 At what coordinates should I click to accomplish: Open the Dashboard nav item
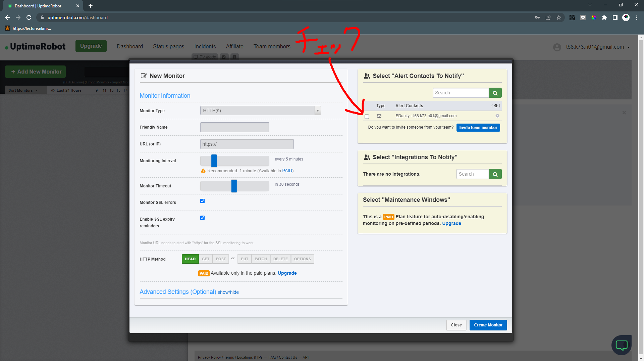(130, 46)
